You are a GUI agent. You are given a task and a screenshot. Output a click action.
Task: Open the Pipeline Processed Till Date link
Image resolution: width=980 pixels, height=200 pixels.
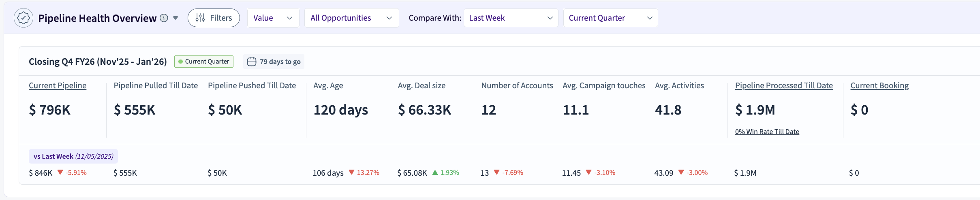[784, 85]
